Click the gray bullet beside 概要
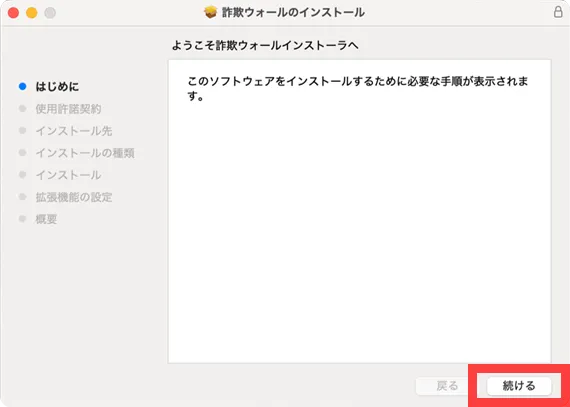Screen dimensions: 570x407 tap(23, 219)
